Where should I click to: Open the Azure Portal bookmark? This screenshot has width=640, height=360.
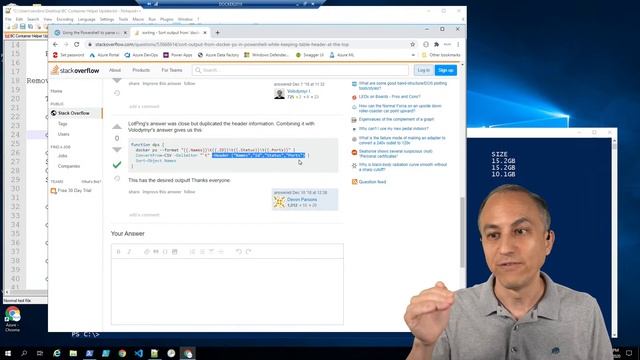pos(104,55)
